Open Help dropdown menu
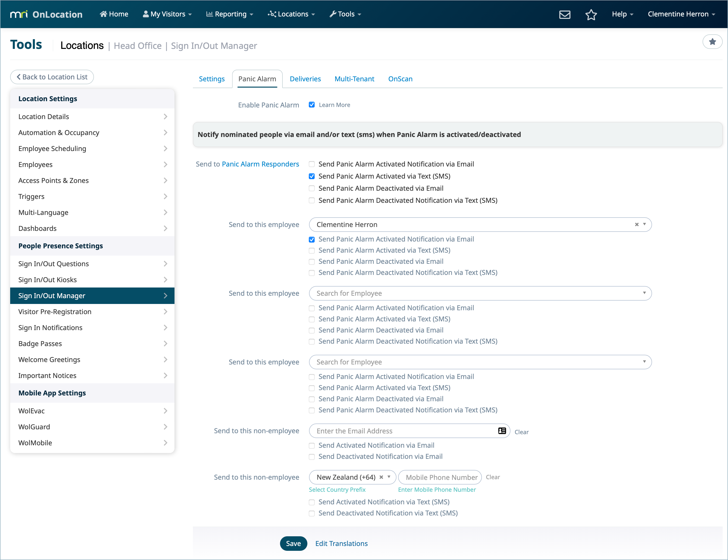728x560 pixels. (x=622, y=14)
